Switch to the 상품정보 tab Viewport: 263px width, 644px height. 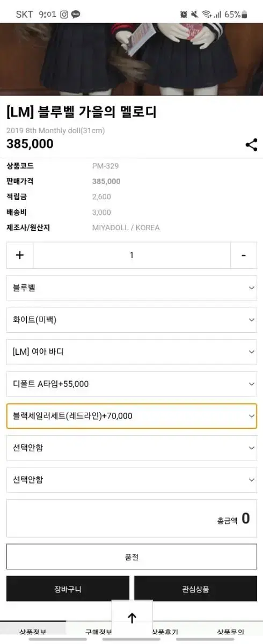pyautogui.click(x=33, y=632)
